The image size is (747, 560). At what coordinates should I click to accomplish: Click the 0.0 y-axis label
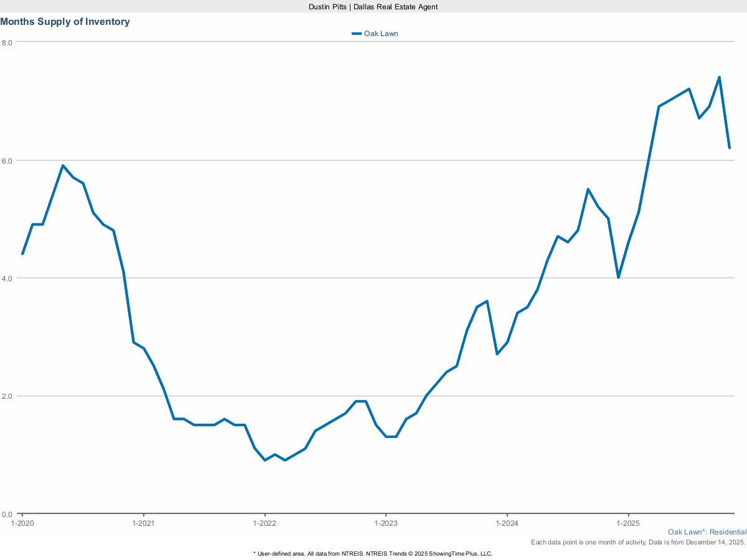pyautogui.click(x=7, y=514)
